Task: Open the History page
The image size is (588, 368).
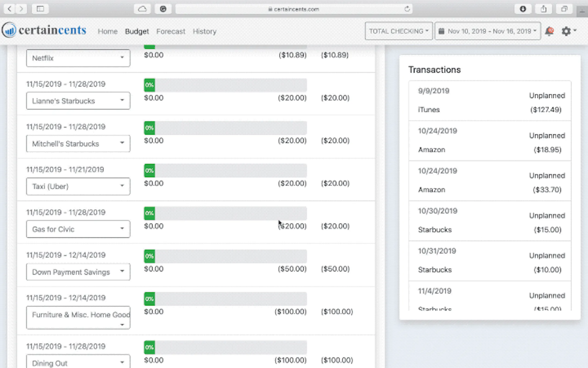Action: tap(204, 31)
